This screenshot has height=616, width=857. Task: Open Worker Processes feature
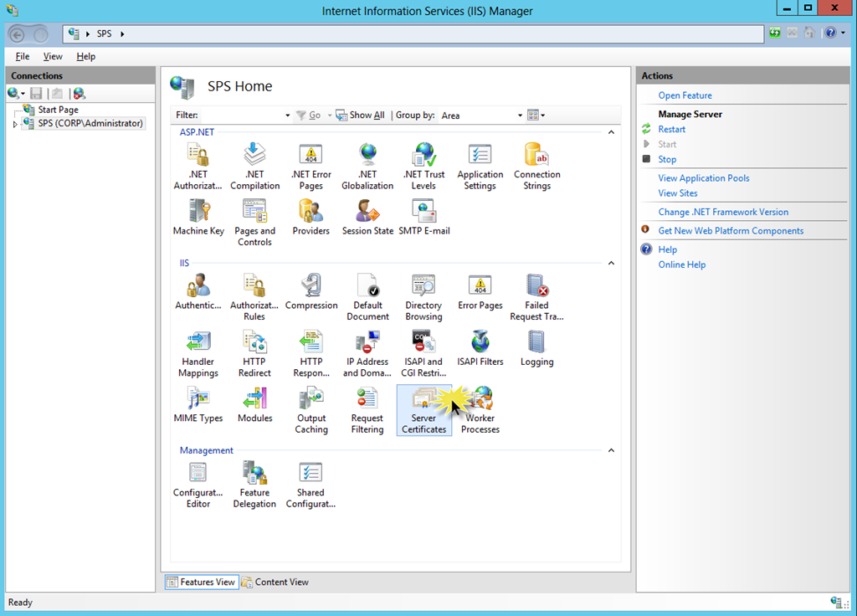(x=480, y=410)
